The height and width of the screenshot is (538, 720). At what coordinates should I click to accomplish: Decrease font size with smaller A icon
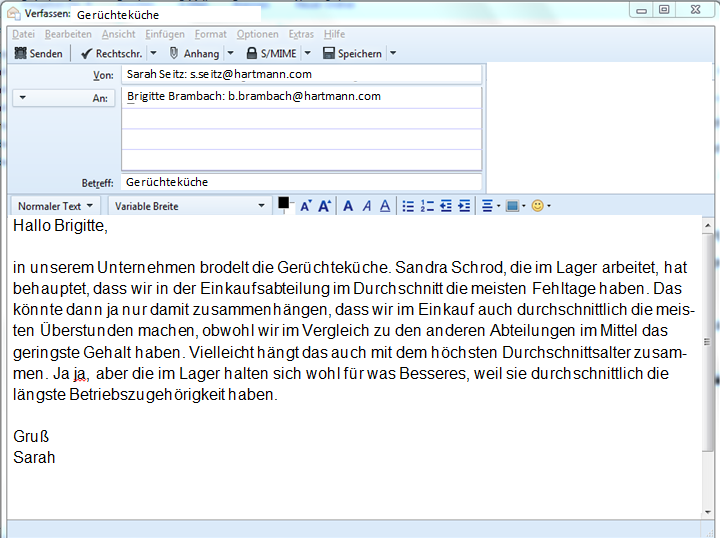[x=306, y=206]
